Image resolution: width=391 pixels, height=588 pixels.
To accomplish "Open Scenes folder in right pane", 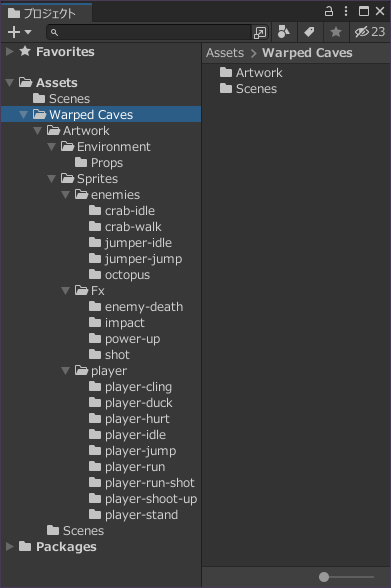I will [x=248, y=89].
